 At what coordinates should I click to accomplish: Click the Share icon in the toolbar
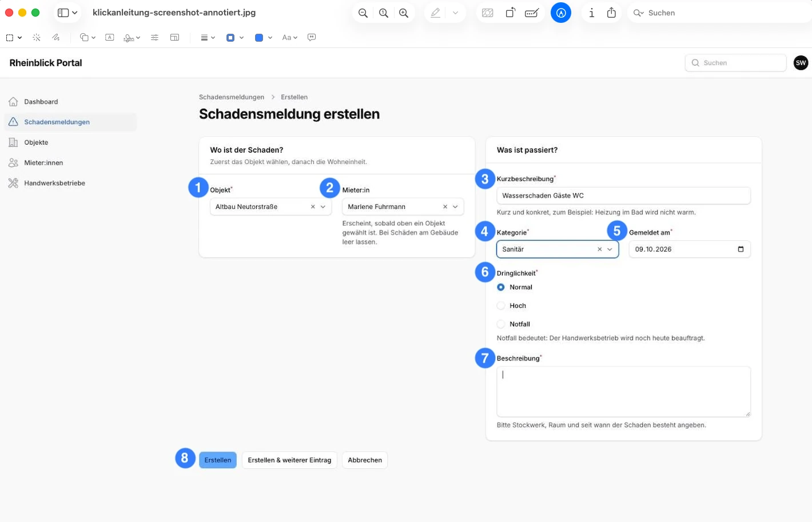point(611,13)
